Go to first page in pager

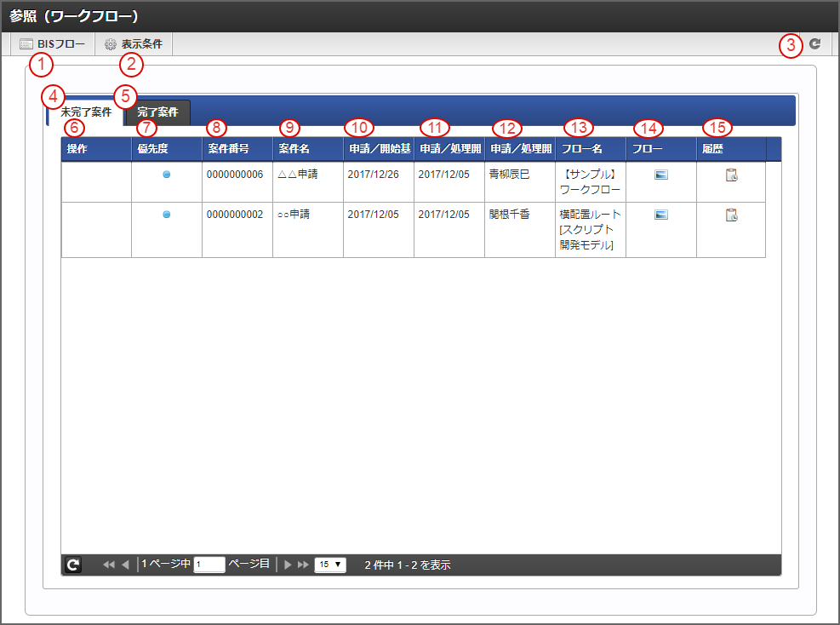(x=109, y=565)
